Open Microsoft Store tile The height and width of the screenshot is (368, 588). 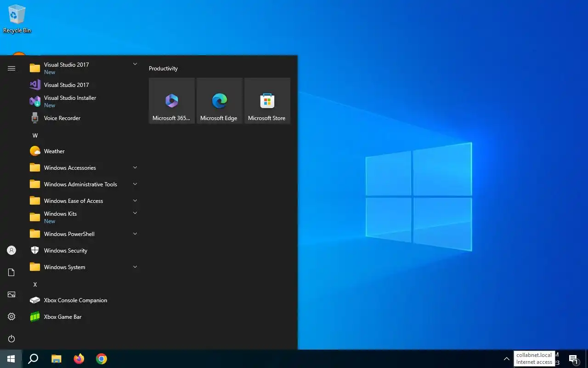267,101
